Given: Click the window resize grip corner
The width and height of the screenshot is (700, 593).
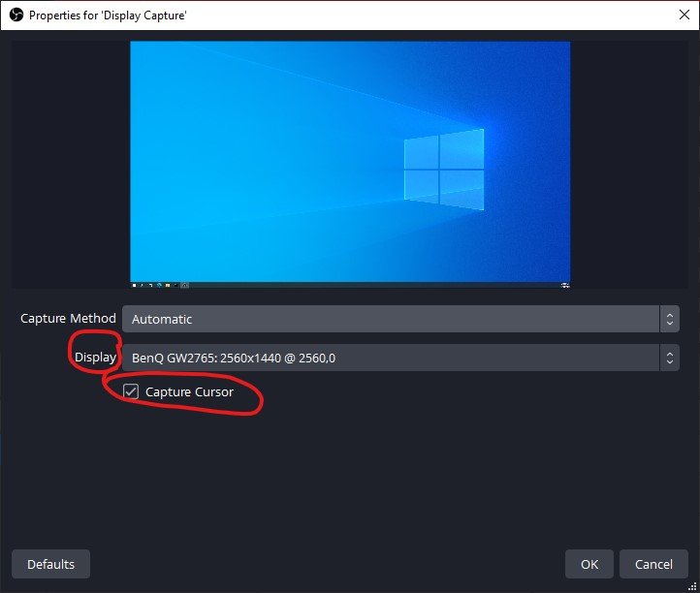Looking at the screenshot, I should click(692, 585).
